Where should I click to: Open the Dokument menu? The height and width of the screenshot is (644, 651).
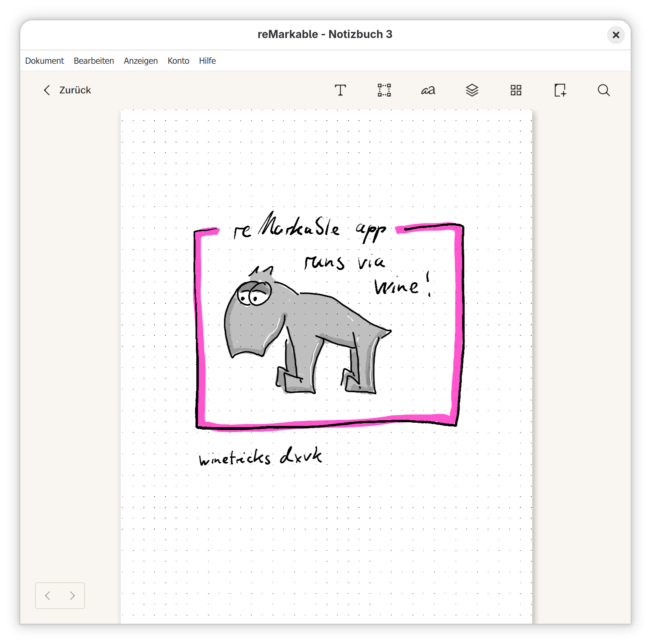click(45, 61)
